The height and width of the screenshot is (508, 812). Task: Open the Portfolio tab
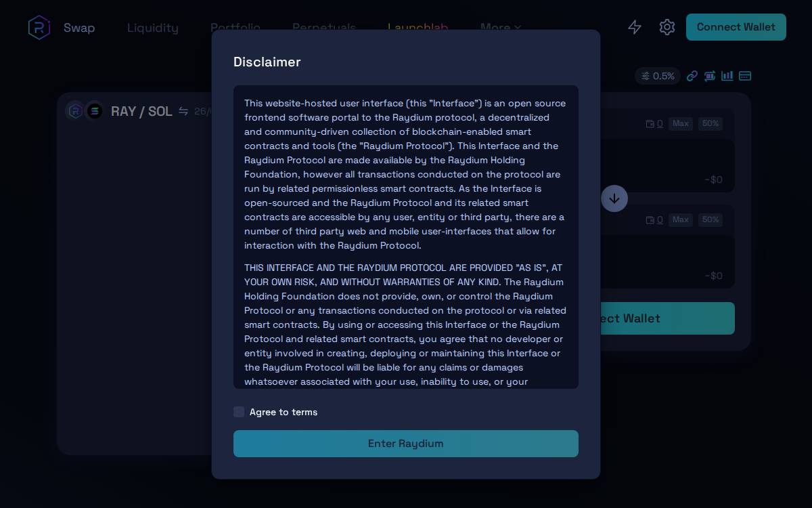coord(235,26)
